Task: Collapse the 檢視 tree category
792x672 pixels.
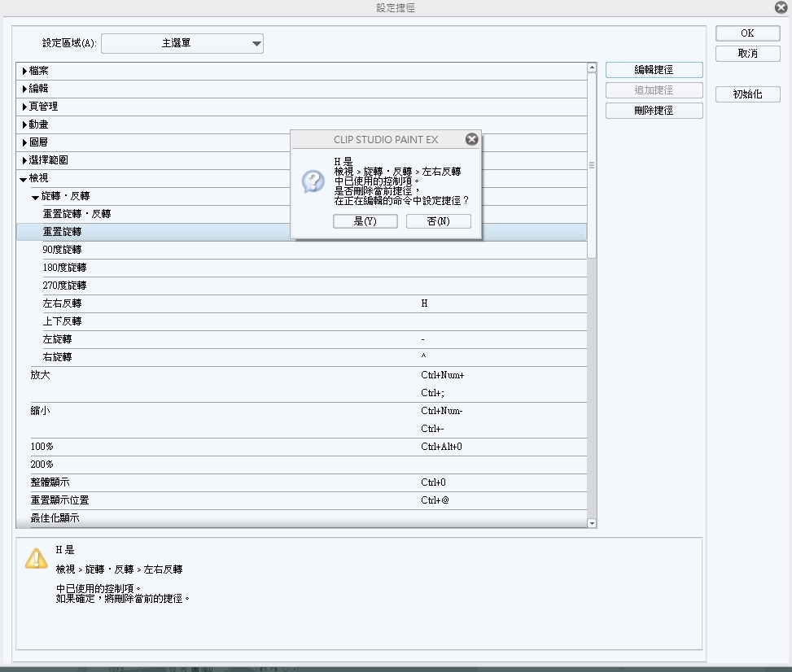Action: [24, 179]
